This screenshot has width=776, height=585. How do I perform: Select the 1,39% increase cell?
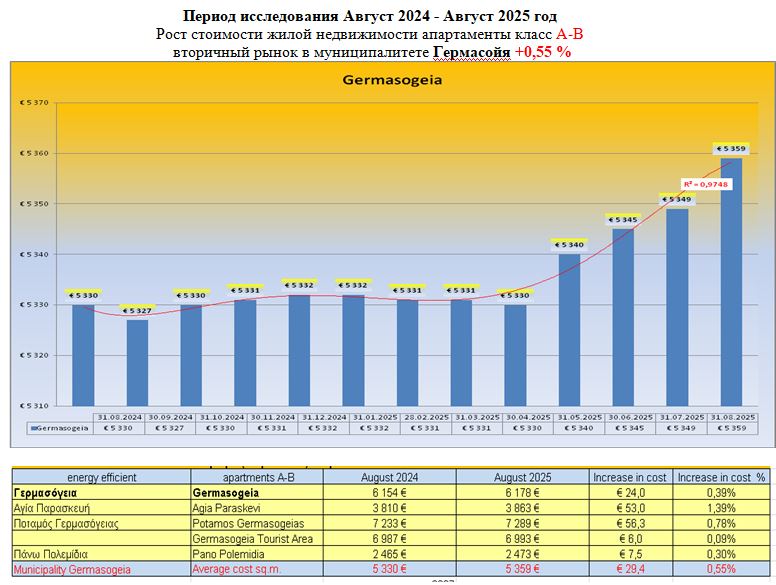tap(719, 508)
